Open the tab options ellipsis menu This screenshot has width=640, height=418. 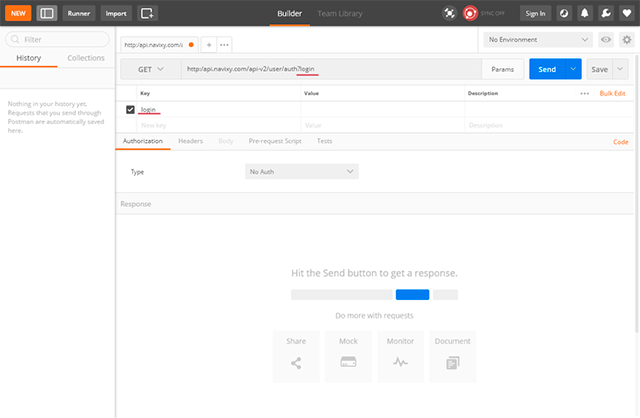click(x=224, y=45)
